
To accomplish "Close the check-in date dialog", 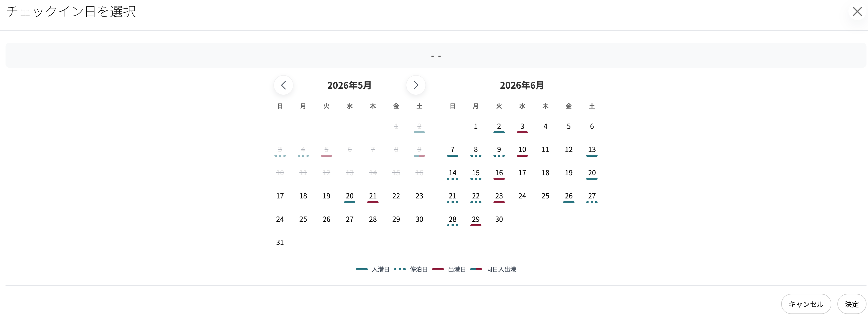I will tap(857, 12).
